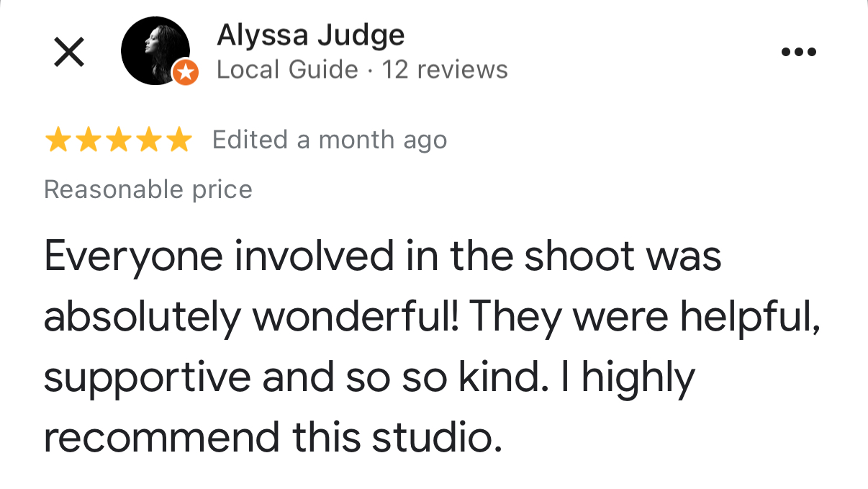Viewport: 868px width, 489px height.
Task: Select the Reasonable price tag
Action: (x=148, y=189)
